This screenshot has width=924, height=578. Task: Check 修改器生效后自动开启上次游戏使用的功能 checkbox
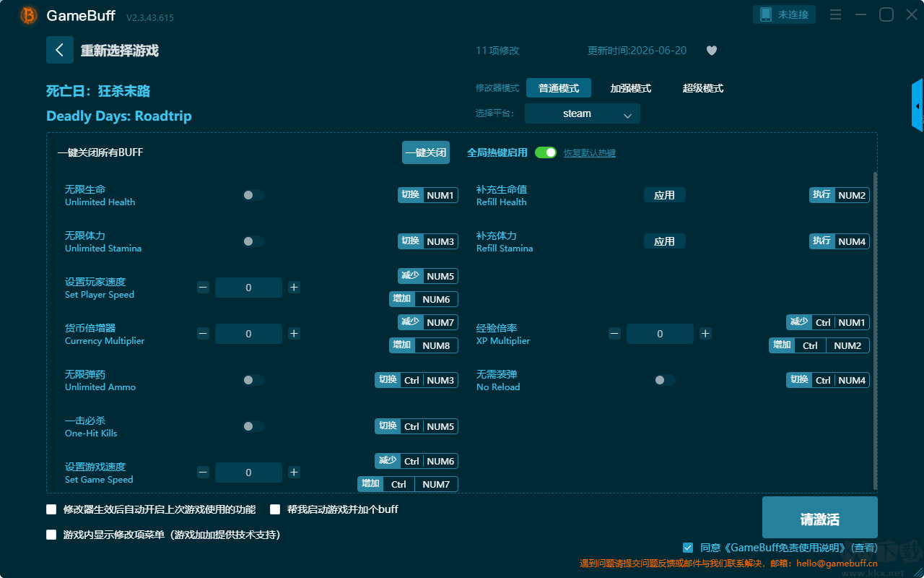[51, 509]
